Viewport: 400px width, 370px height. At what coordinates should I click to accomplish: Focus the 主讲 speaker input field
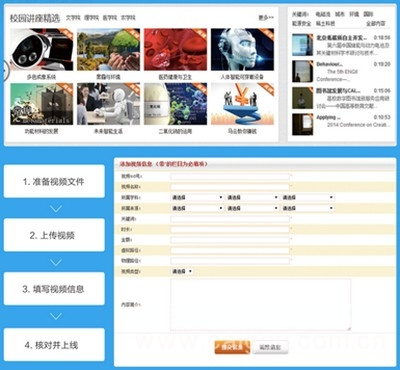coord(230,240)
